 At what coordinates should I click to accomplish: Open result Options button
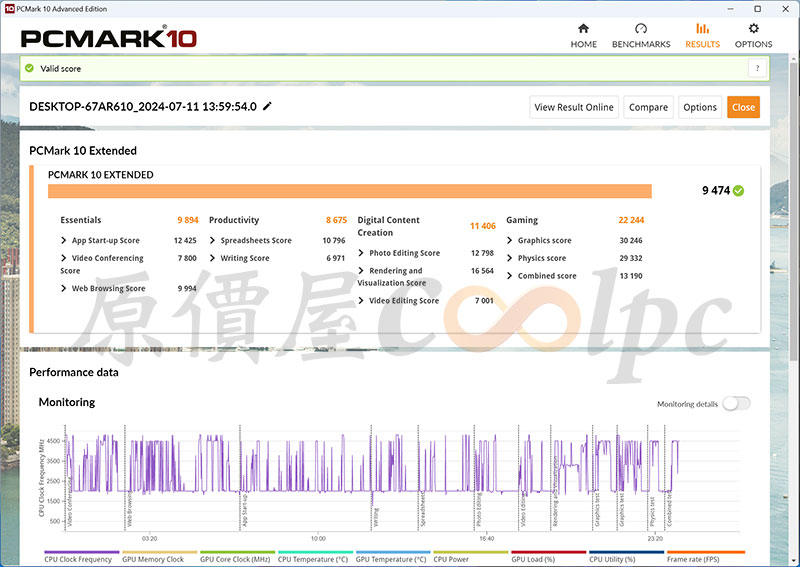tap(700, 107)
